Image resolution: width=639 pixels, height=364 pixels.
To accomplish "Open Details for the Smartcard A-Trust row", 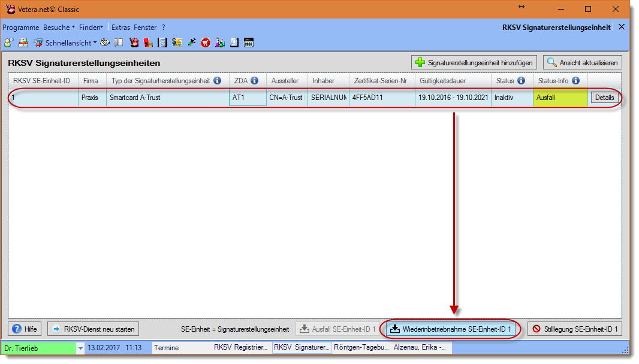I will [x=604, y=98].
